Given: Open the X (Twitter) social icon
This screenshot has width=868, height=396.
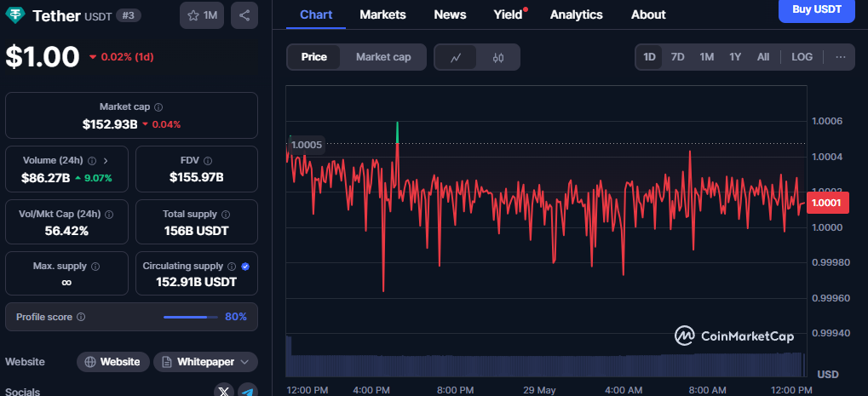Looking at the screenshot, I should 224,392.
